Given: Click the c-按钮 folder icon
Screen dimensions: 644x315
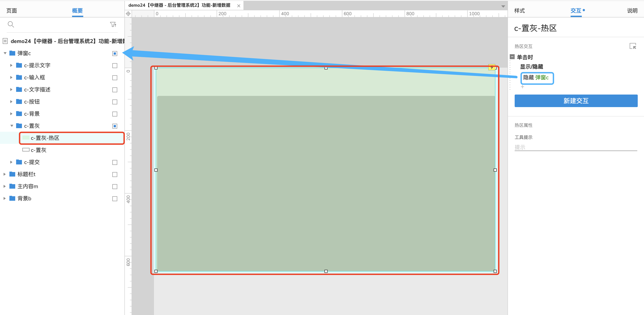Looking at the screenshot, I should click(x=19, y=102).
